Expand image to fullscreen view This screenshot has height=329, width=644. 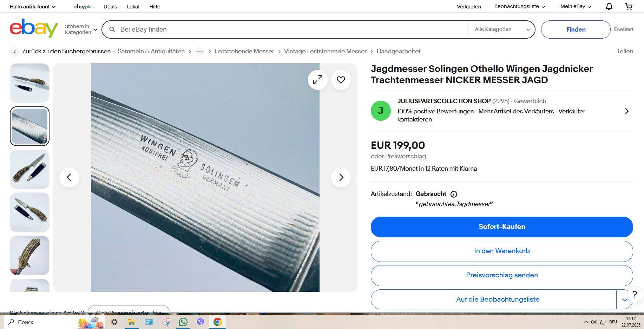coord(318,80)
